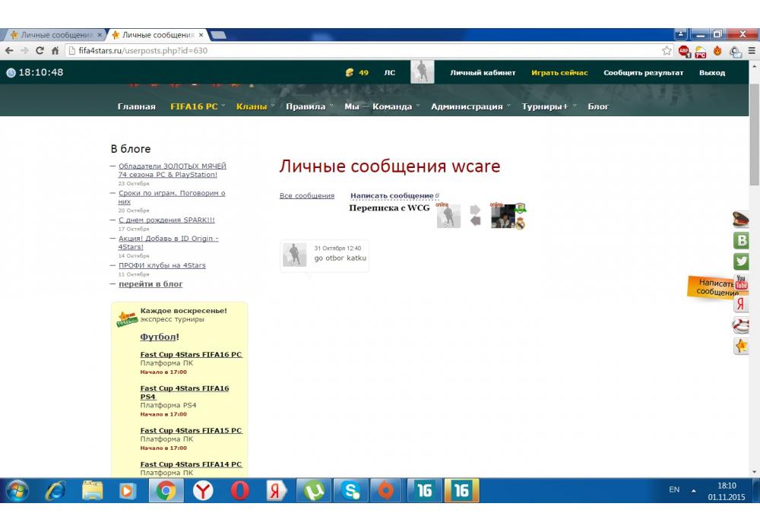
Task: Launch uTorrent from the taskbar
Action: click(x=313, y=491)
